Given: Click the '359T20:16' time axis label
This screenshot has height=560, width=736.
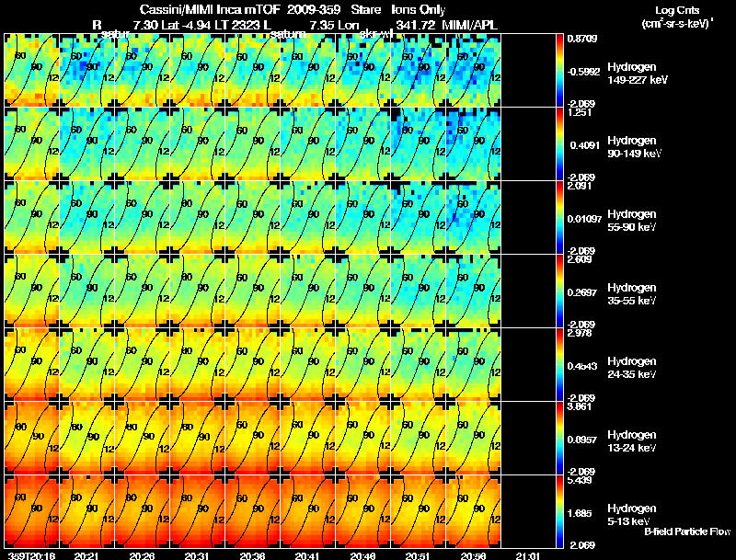Looking at the screenshot, I should 31,555.
